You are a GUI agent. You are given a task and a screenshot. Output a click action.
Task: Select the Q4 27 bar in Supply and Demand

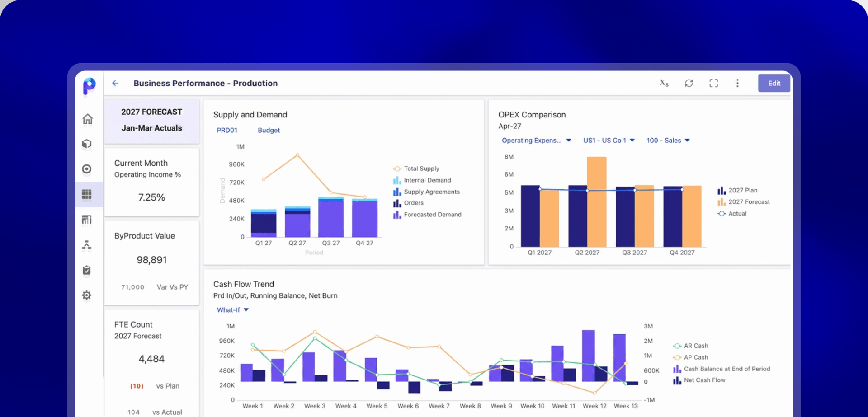365,218
